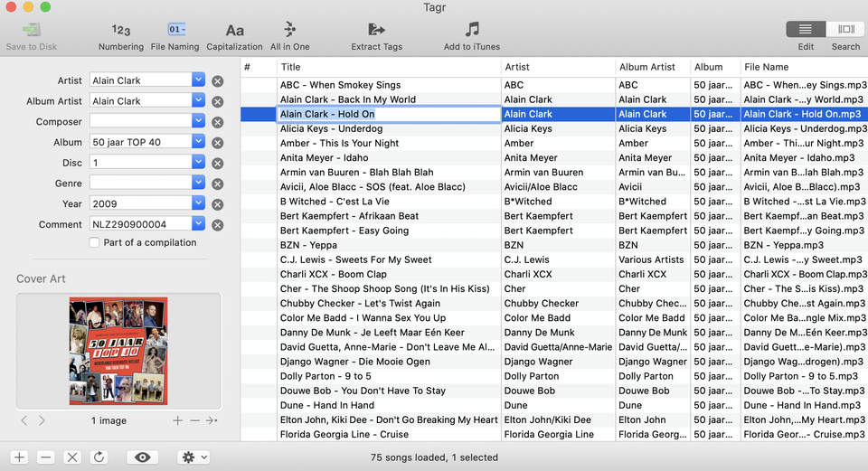
Task: Switch to Edit view mode
Action: (x=806, y=29)
